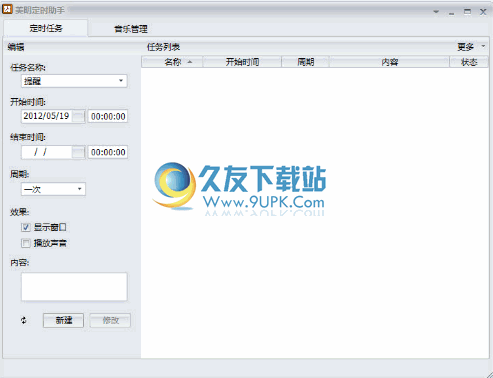
Task: Sort by the 名称 column header
Action: pos(172,62)
